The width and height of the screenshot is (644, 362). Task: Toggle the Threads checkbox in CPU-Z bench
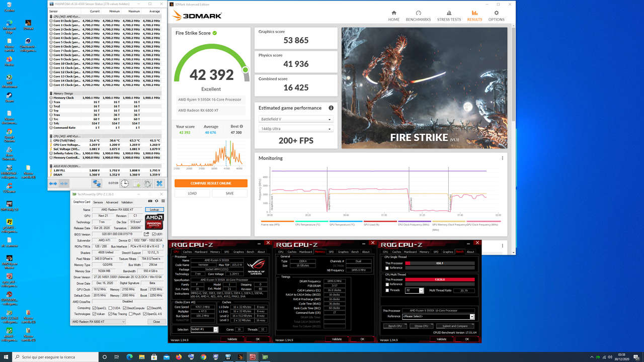(387, 290)
